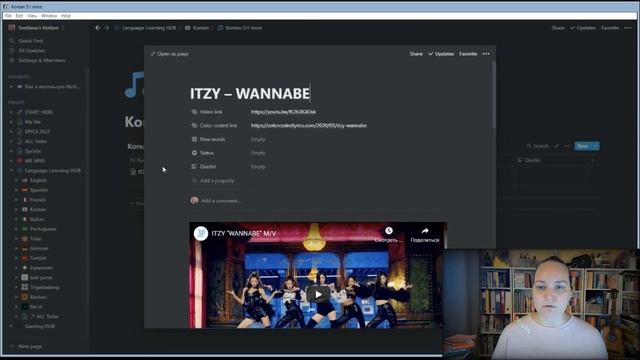Toggle Favorite in the top bar
Screen dimensions: 640x360
coord(610,28)
